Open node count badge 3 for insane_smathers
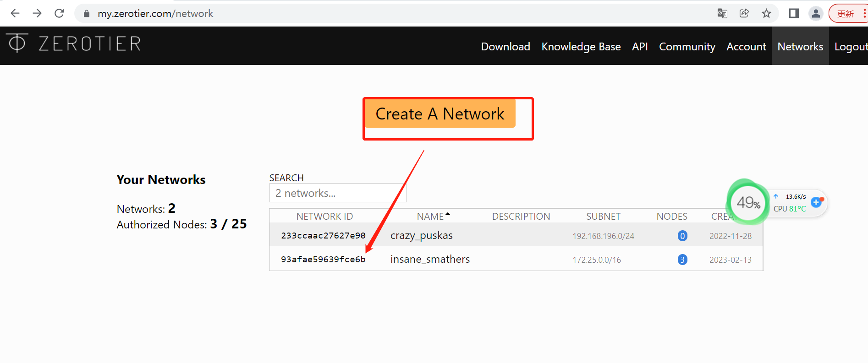Image resolution: width=868 pixels, height=363 pixels. 682,260
